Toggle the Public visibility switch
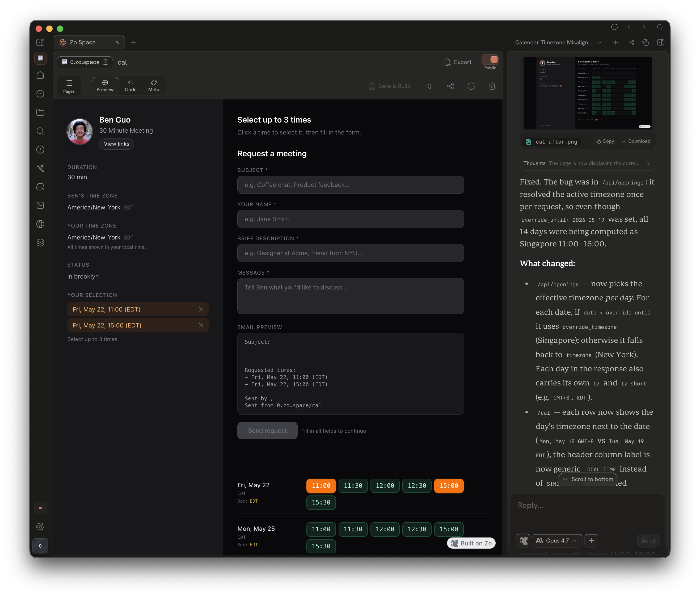The width and height of the screenshot is (700, 597). point(490,60)
